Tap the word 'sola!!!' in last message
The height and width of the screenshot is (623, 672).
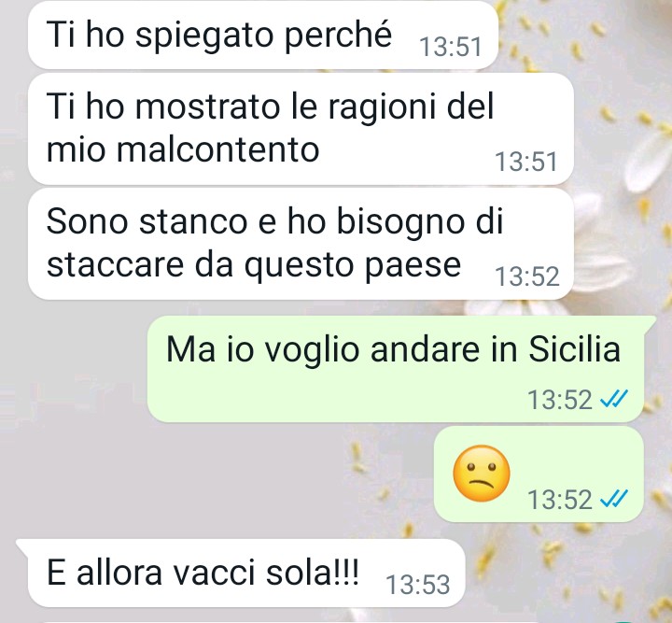(x=312, y=573)
